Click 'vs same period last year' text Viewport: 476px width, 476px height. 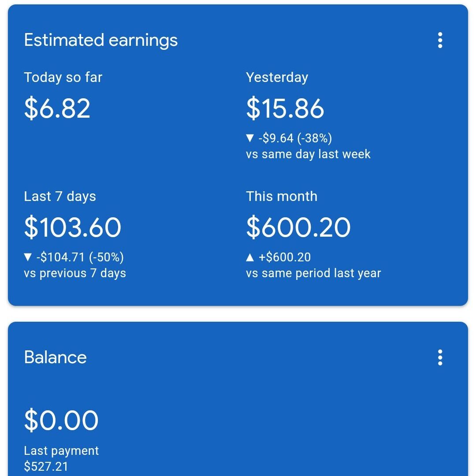coord(313,273)
